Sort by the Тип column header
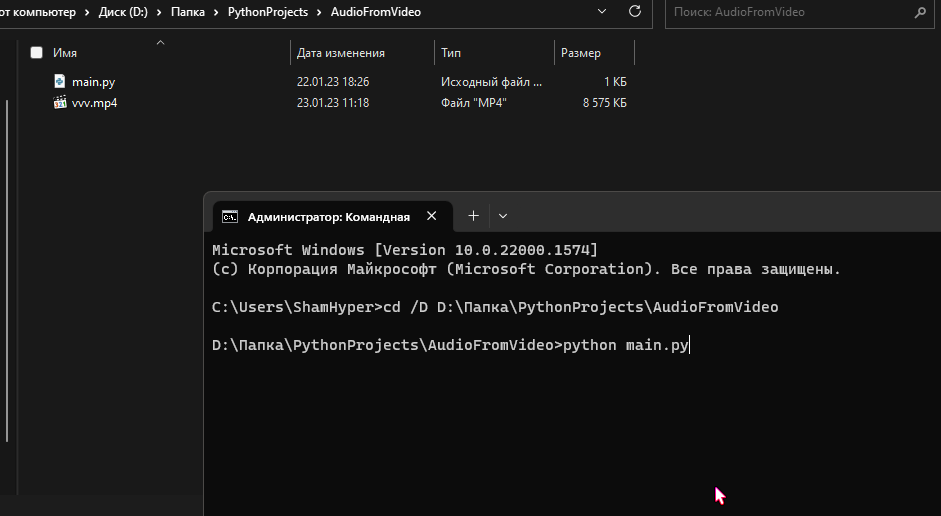Viewport: 941px width, 516px height. tap(451, 53)
